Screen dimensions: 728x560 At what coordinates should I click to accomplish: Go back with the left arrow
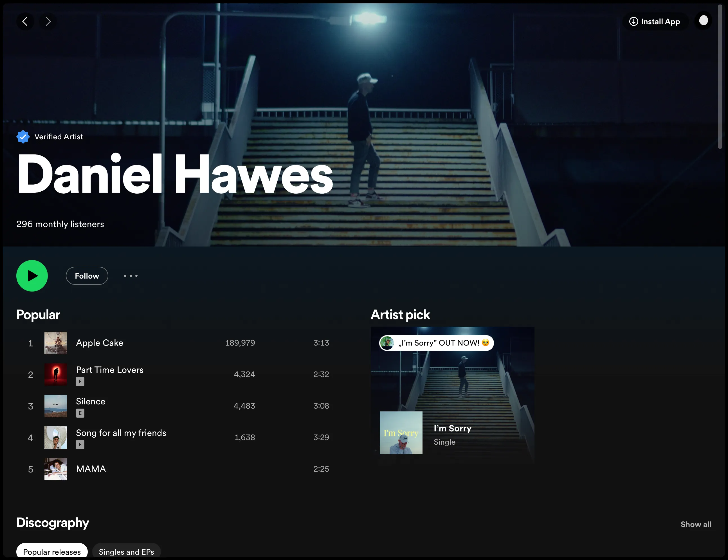[25, 22]
